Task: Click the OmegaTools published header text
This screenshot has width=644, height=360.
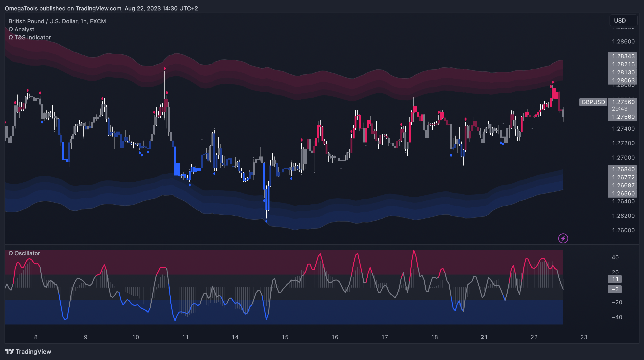Action: click(101, 8)
